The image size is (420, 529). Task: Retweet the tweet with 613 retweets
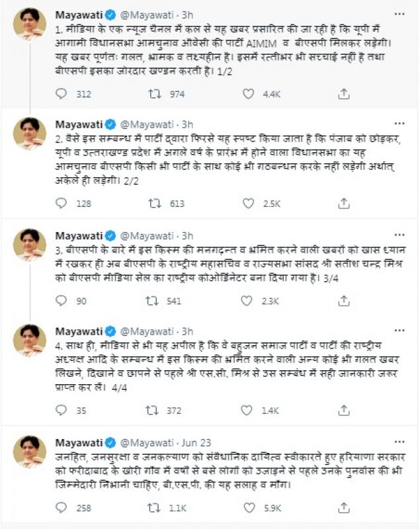(x=153, y=204)
